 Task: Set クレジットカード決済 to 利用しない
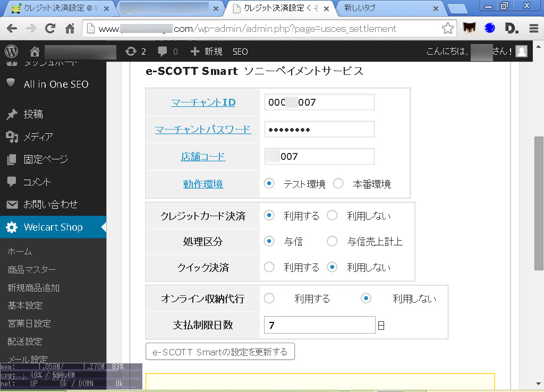(332, 216)
